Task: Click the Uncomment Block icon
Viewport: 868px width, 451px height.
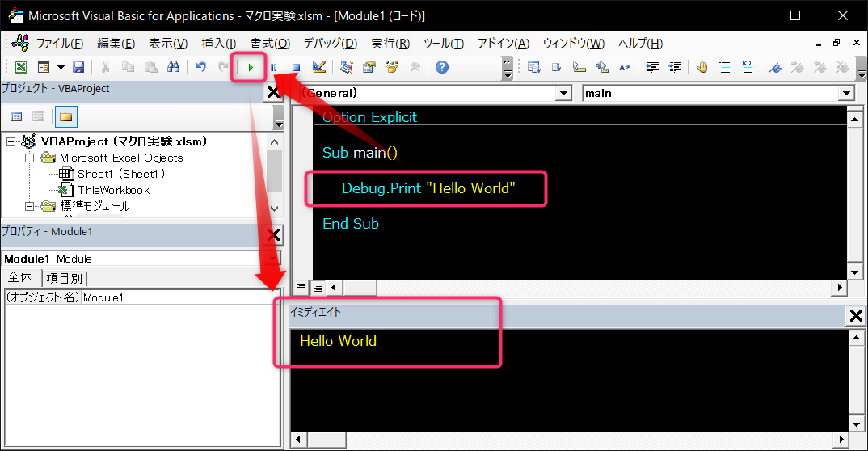Action: point(748,68)
